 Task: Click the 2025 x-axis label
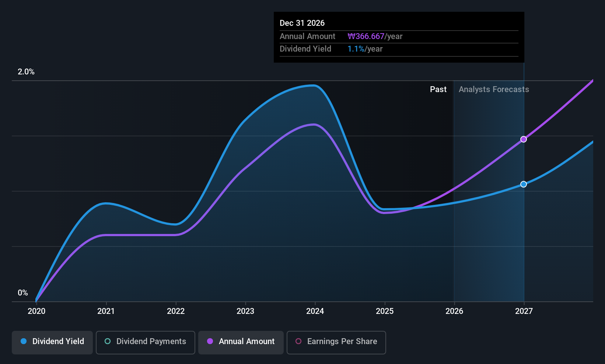(x=385, y=311)
